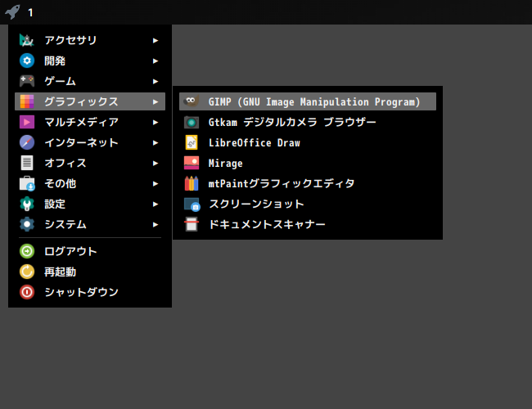The image size is (532, 409).
Task: Choose ログアウト to log out
Action: (x=90, y=251)
